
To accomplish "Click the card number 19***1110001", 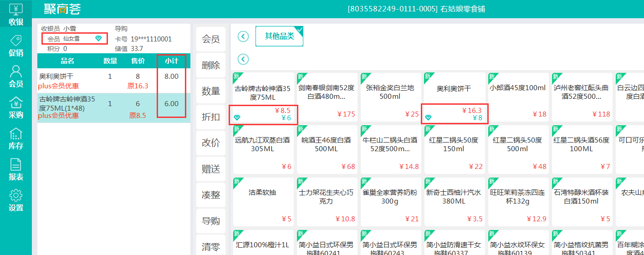I will [151, 39].
